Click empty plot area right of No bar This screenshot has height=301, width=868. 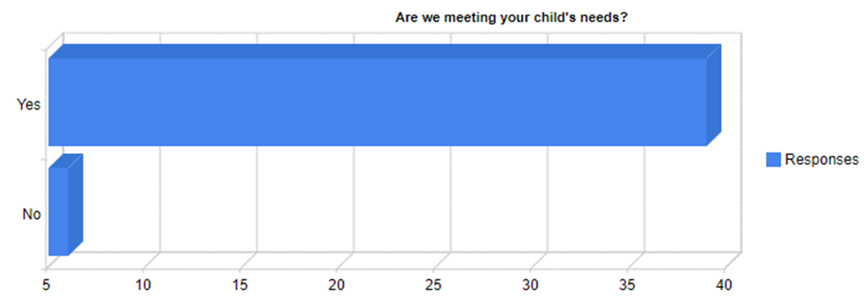tap(388, 210)
